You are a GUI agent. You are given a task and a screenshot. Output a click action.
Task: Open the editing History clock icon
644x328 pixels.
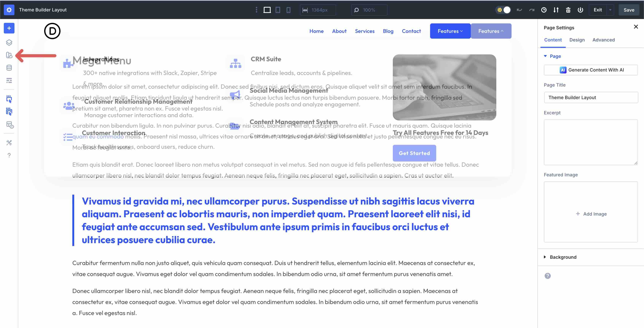(x=544, y=10)
